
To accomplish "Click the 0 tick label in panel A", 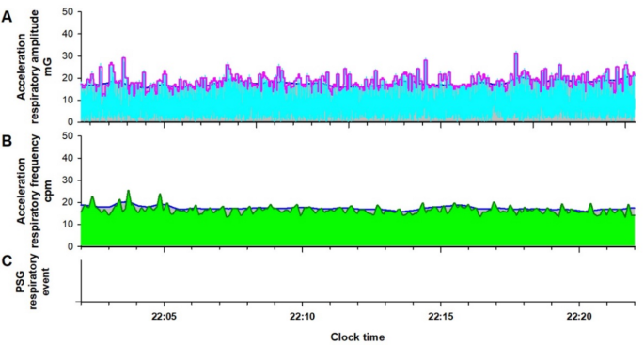I will pos(71,122).
